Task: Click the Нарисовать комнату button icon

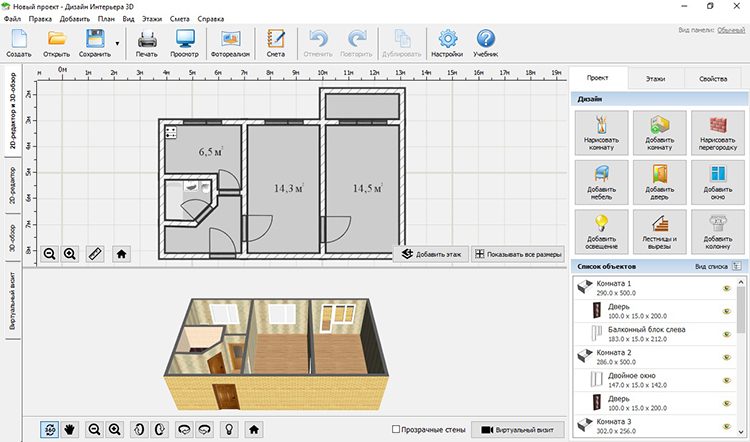Action: [x=602, y=131]
